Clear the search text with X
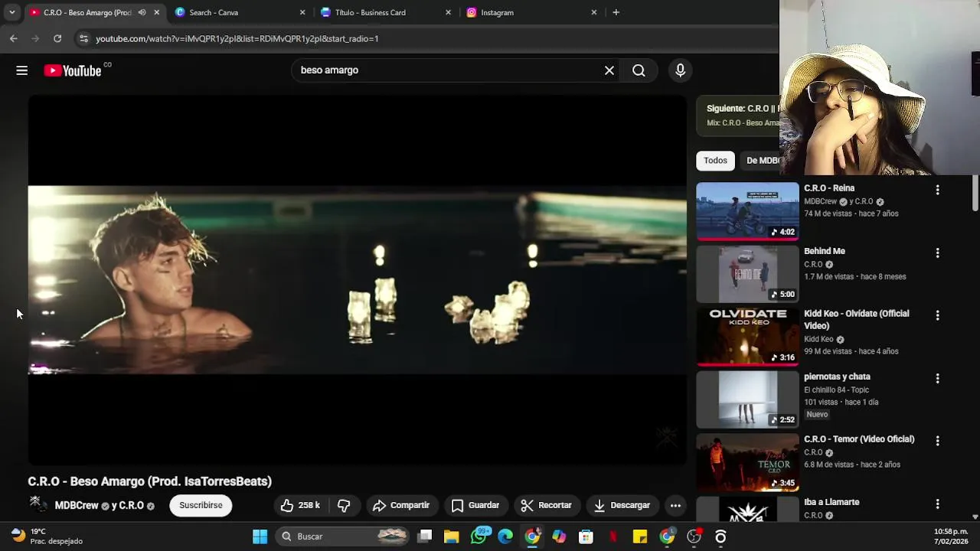Viewport: 980px width, 551px height. coord(609,70)
